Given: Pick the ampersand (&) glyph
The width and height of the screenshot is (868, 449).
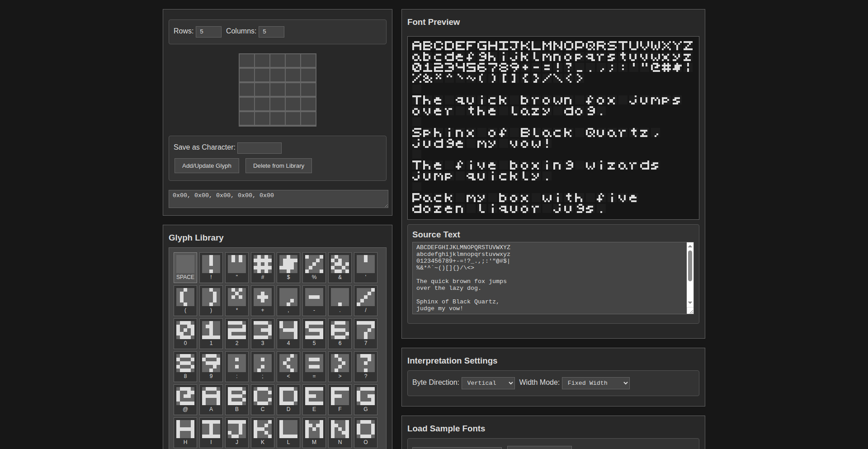Looking at the screenshot, I should click(x=340, y=267).
